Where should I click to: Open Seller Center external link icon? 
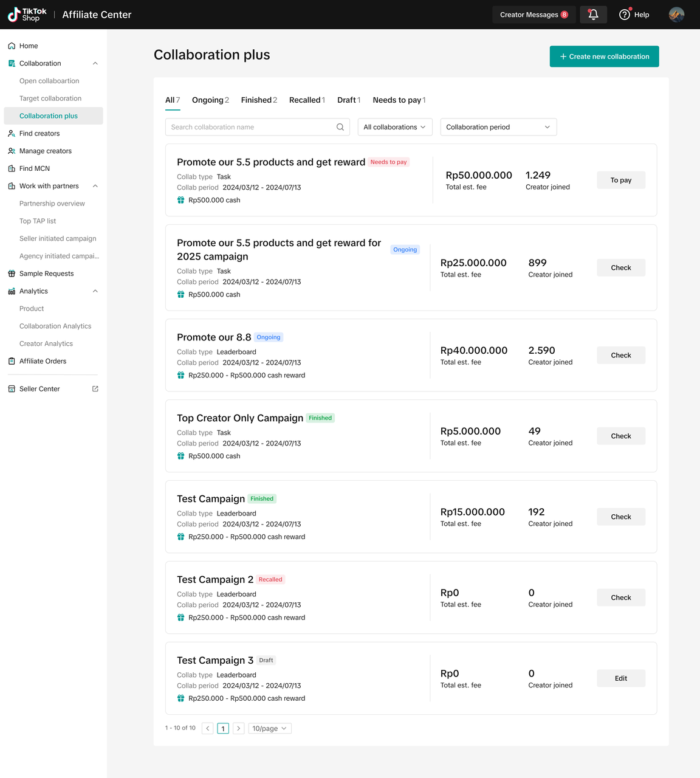[x=95, y=389]
